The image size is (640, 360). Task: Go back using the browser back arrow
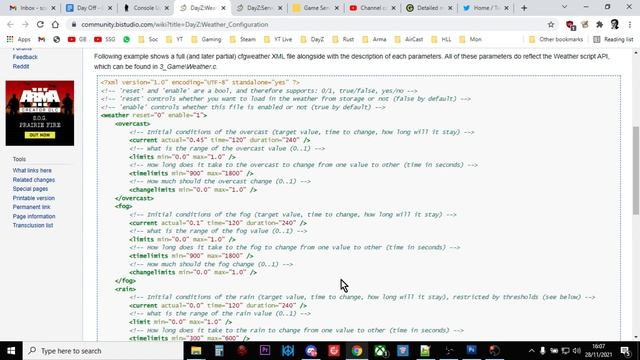(11, 24)
